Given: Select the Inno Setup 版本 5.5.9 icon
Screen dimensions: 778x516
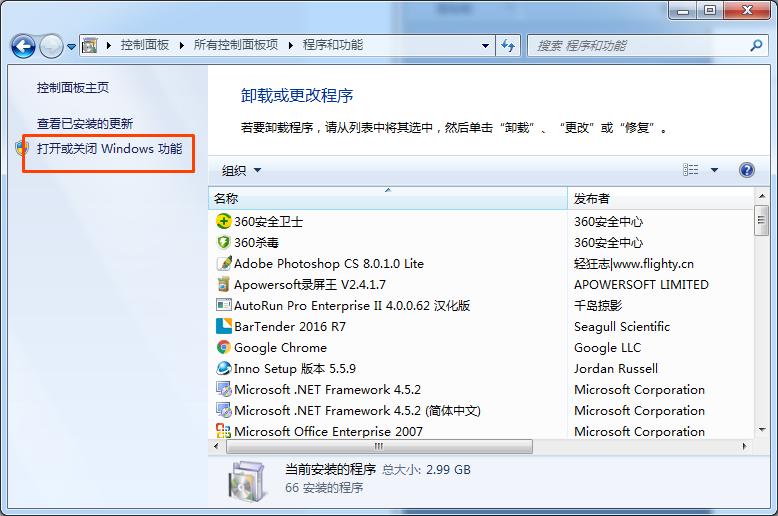Looking at the screenshot, I should point(224,368).
